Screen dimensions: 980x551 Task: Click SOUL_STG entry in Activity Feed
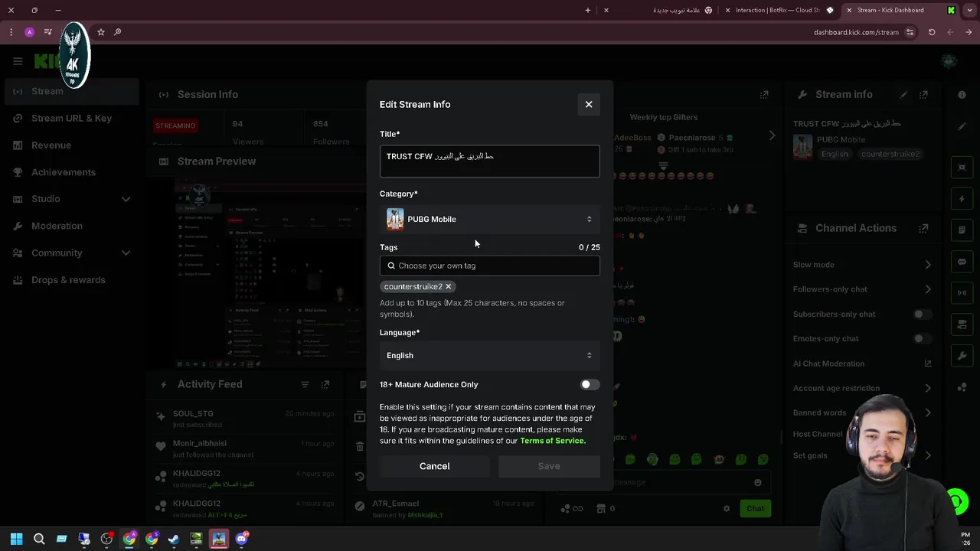(245, 419)
